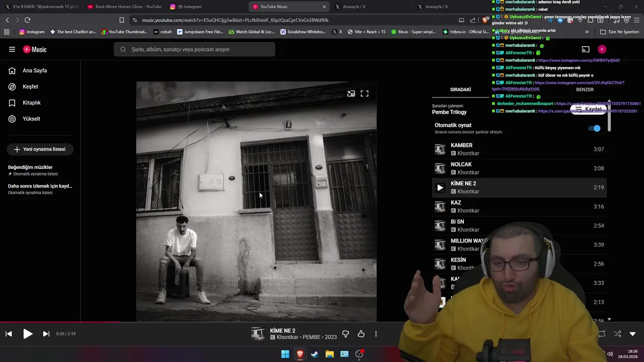Like the KİME NE 2 song
The width and height of the screenshot is (644, 362).
[x=361, y=334]
